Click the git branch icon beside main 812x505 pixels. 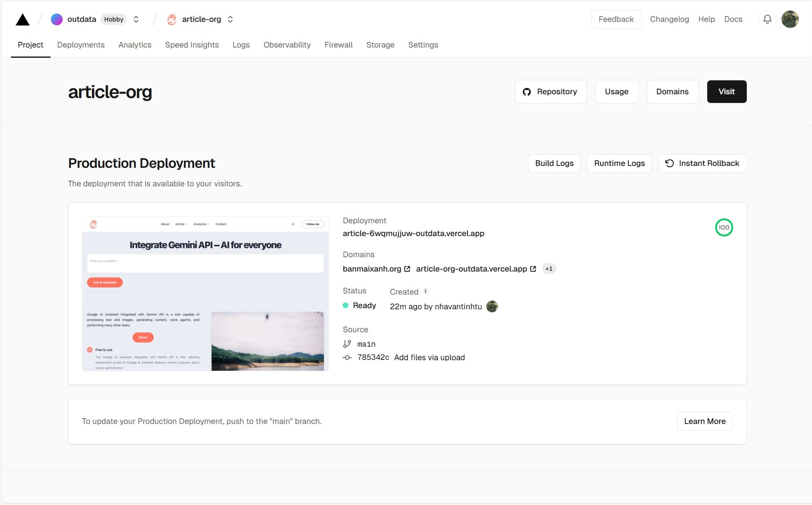[347, 344]
